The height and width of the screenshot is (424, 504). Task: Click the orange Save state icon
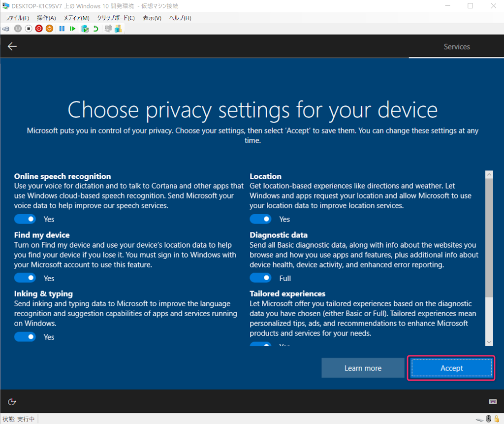50,29
